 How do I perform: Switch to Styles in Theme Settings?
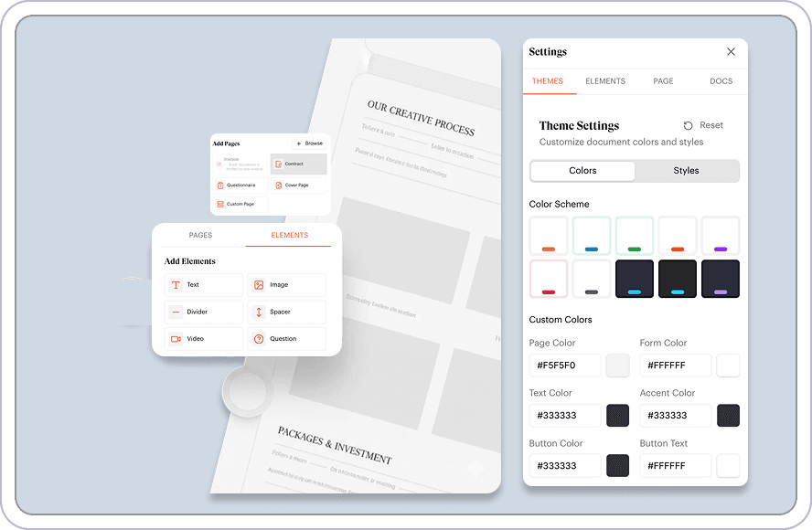[686, 171]
